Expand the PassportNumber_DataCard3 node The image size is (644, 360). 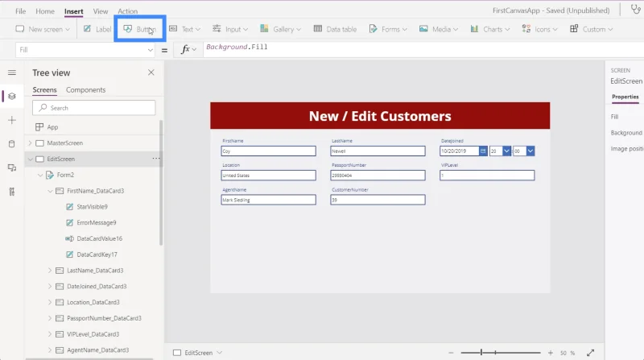(50, 318)
